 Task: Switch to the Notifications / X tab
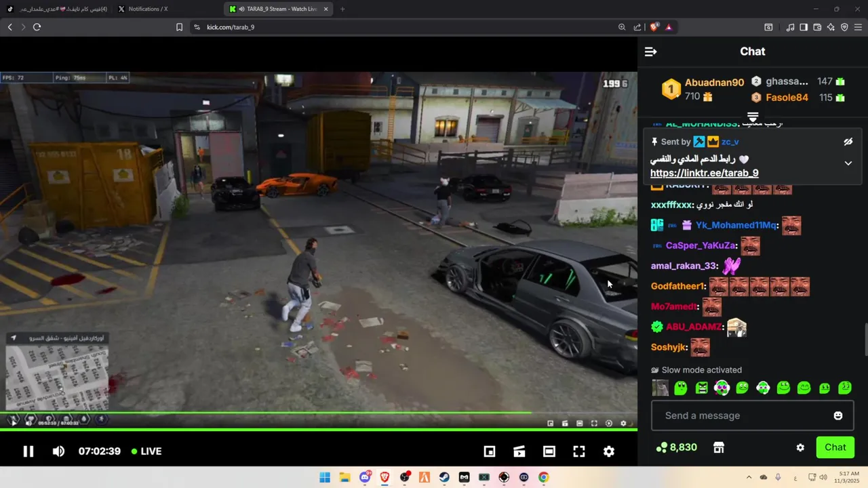(148, 9)
